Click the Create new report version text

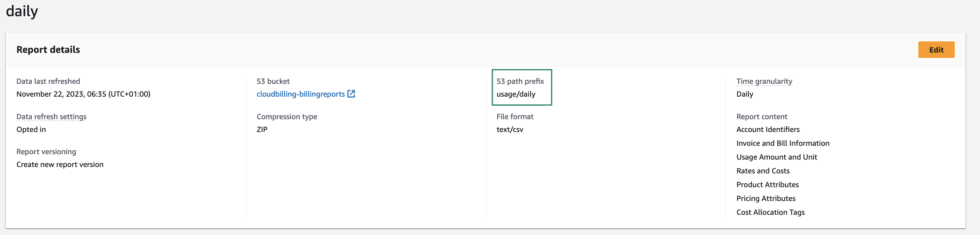coord(60,164)
